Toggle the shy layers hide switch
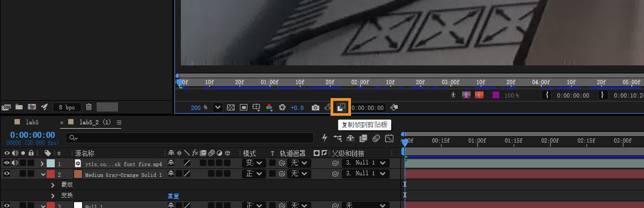This screenshot has width=644, height=208. [351, 138]
